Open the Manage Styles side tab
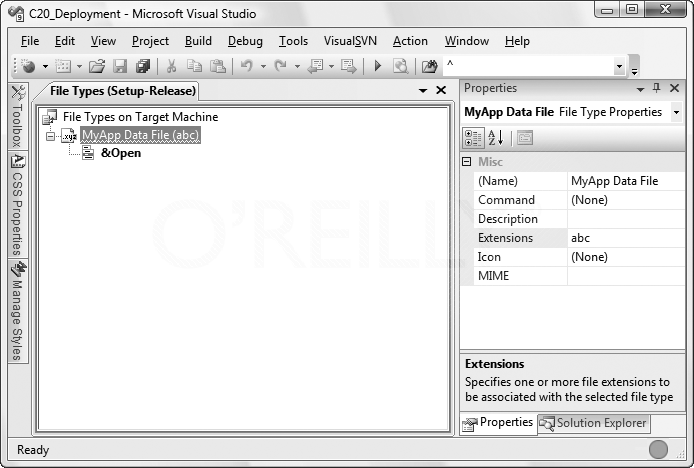The height and width of the screenshot is (468, 694). pyautogui.click(x=18, y=311)
